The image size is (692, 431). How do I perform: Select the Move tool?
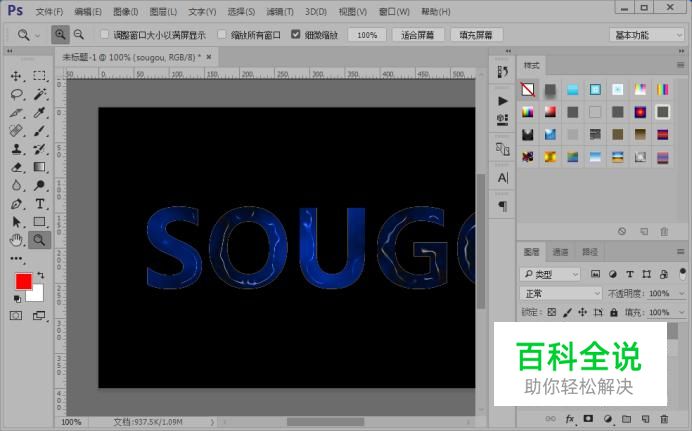coord(16,76)
